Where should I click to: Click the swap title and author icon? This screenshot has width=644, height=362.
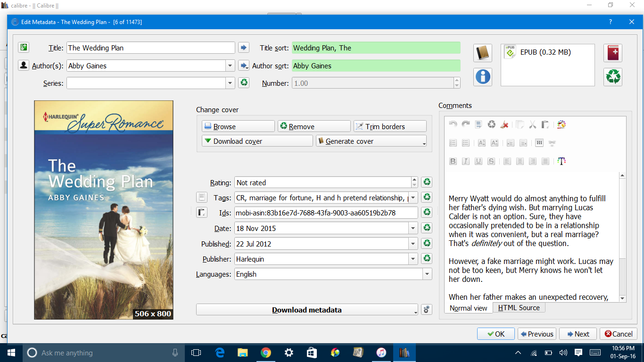pos(24,48)
